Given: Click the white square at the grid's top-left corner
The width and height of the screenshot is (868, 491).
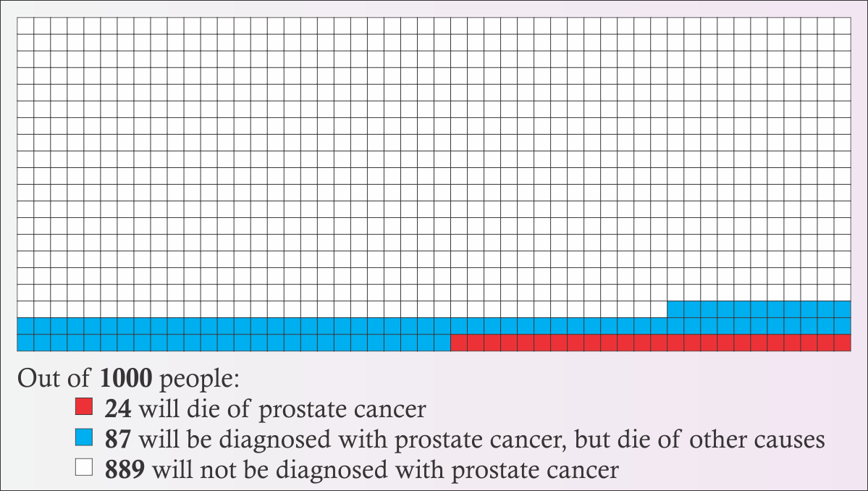Looking at the screenshot, I should coord(25,26).
